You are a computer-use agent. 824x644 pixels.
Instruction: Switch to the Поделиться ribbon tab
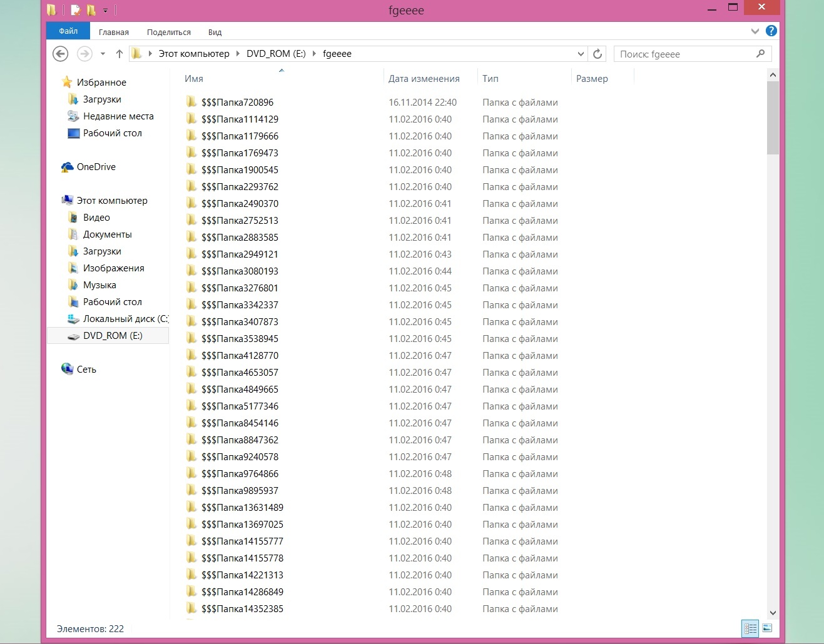tap(168, 32)
